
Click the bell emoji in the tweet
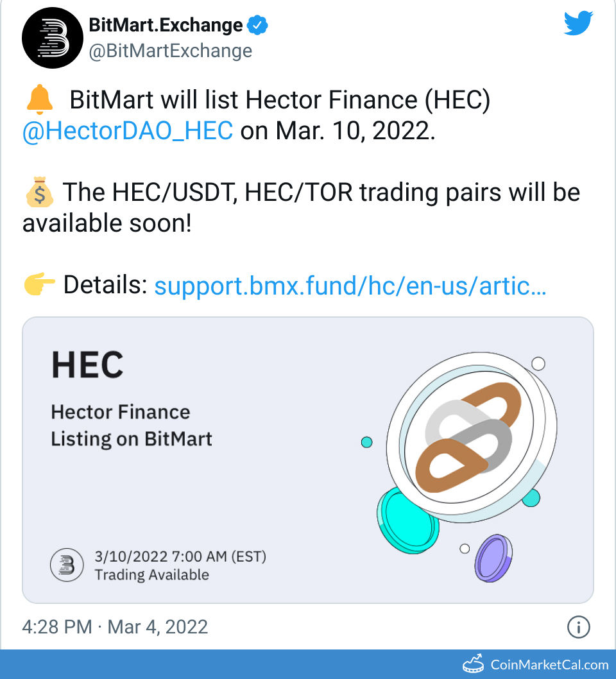point(40,99)
